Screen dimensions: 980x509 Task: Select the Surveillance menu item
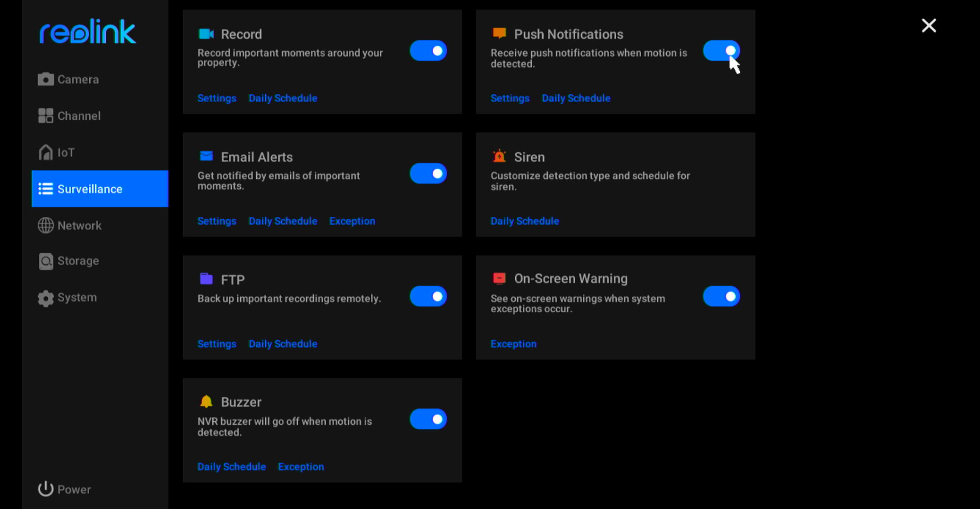(x=100, y=189)
